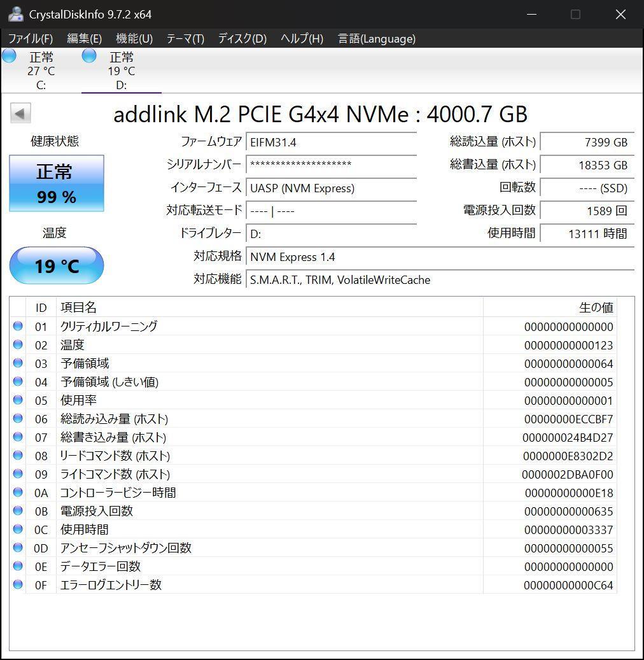
Task: Click the blue dot beside エラーログエントリー数
Action: pyautogui.click(x=18, y=585)
